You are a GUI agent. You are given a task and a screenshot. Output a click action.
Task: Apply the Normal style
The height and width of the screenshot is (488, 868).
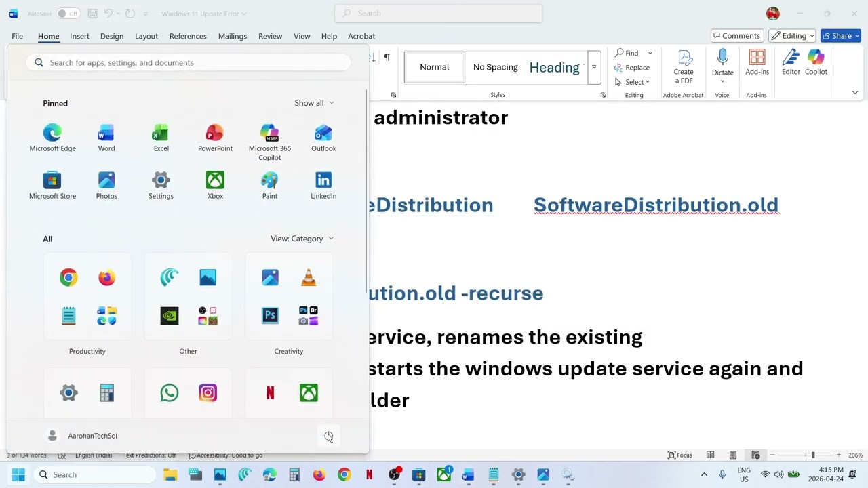point(435,67)
